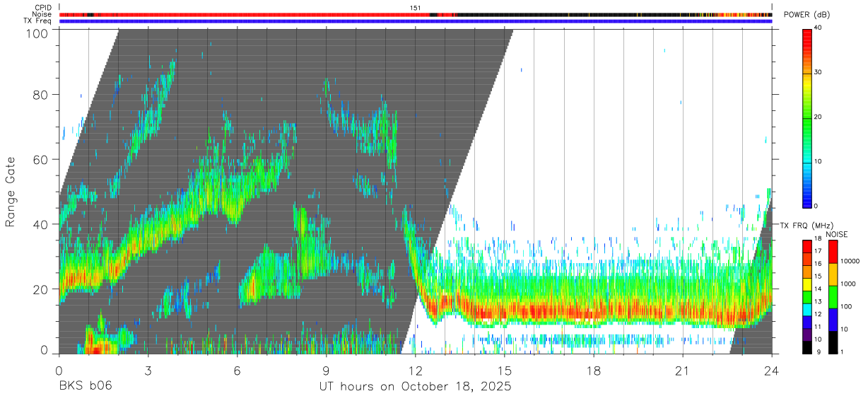Viewport: 868px width, 401px height.
Task: Click y-axis tick label 20
Action: (x=41, y=289)
